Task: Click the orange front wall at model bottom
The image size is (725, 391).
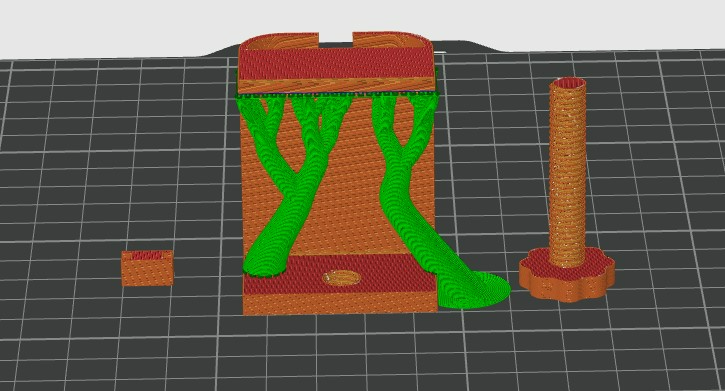Action: pyautogui.click(x=340, y=304)
